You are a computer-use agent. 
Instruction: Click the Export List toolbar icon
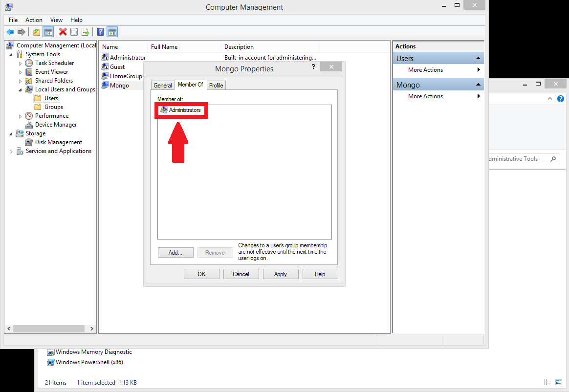[x=86, y=31]
